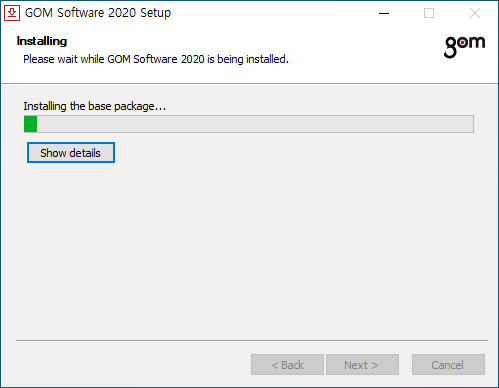Click 'Please wait while GOM Software 2020' text
Viewport: 499px width, 388px height.
(x=114, y=59)
